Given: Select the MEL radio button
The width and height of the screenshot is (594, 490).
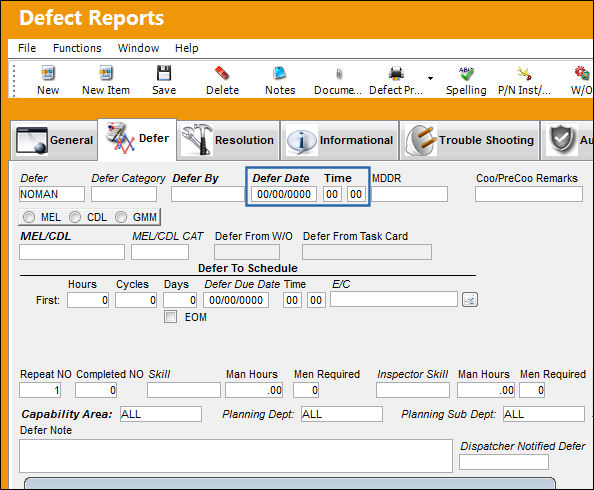Looking at the screenshot, I should (29, 217).
